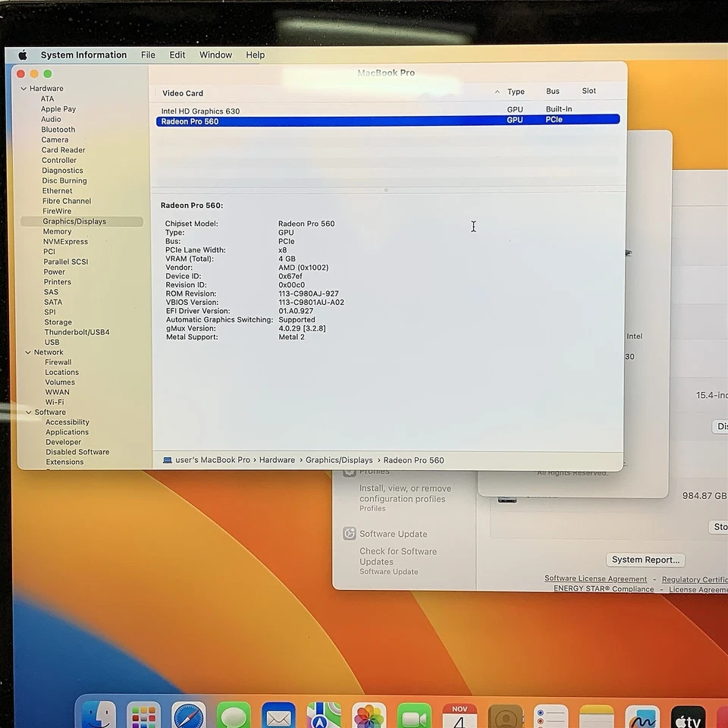Viewport: 728px width, 728px height.
Task: Open the Photos app in the Dock
Action: [369, 715]
